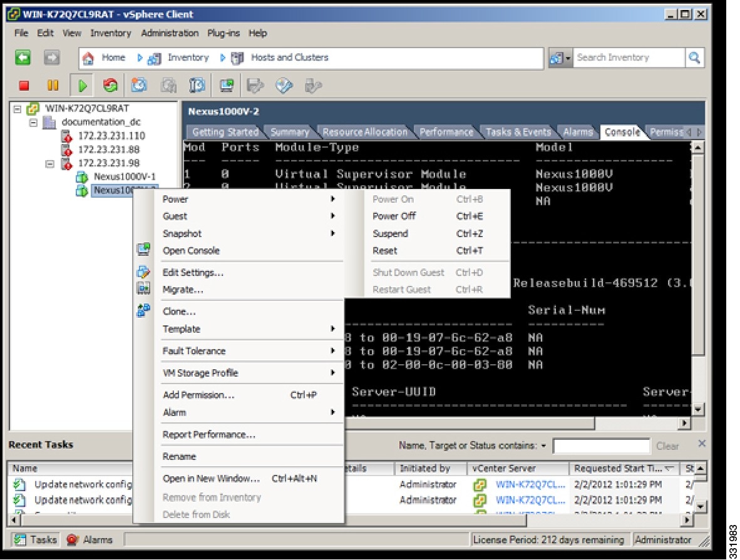Viewport: 740px width, 560px height.
Task: Click the Requested Start Time column header
Action: point(624,469)
